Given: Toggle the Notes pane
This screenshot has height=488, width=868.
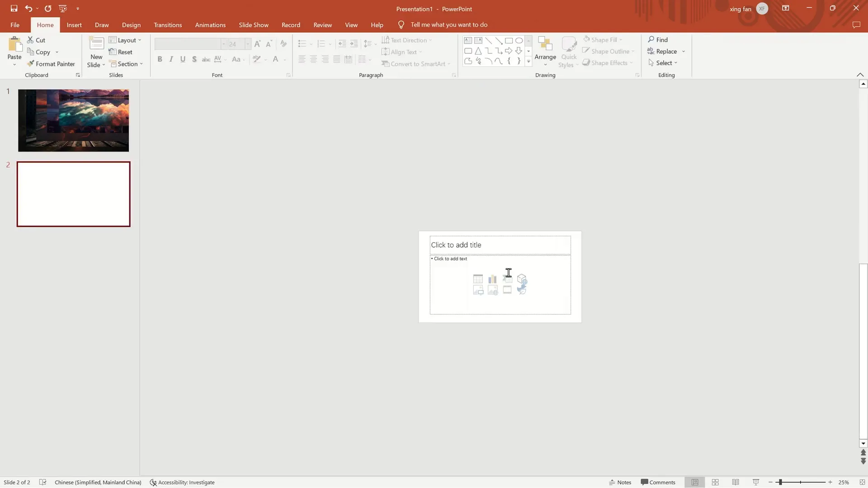Looking at the screenshot, I should tap(620, 482).
